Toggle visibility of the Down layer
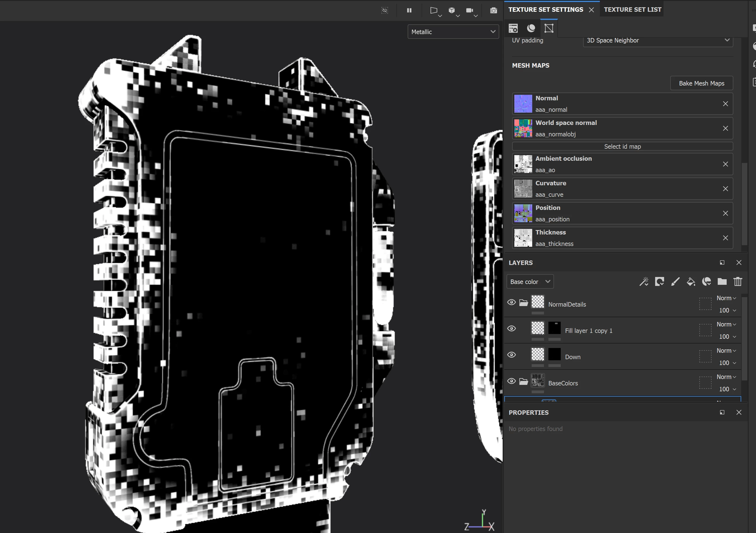This screenshot has height=533, width=756. pyautogui.click(x=511, y=355)
